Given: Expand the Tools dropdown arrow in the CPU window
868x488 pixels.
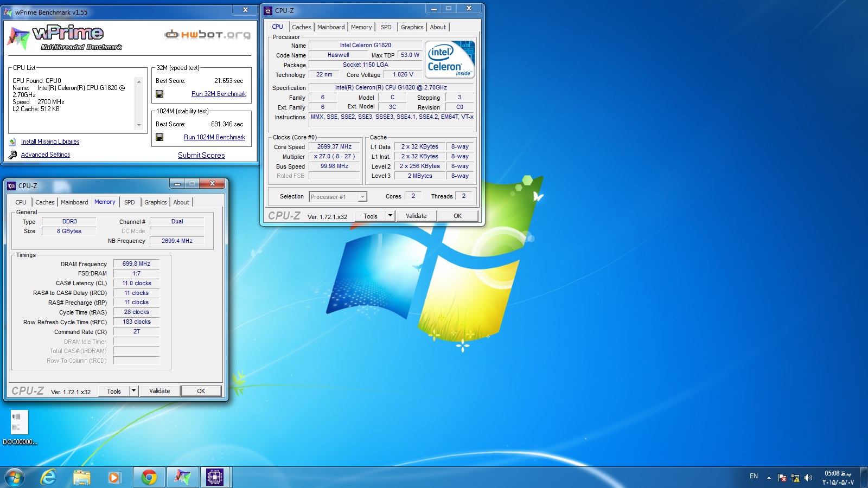Looking at the screenshot, I should pos(390,216).
